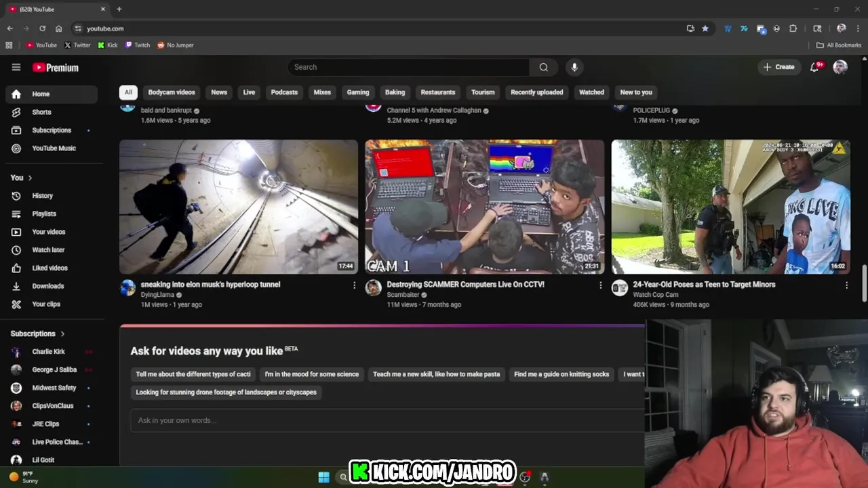Open the All Bookmarks folder
868x488 pixels.
[x=839, y=45]
